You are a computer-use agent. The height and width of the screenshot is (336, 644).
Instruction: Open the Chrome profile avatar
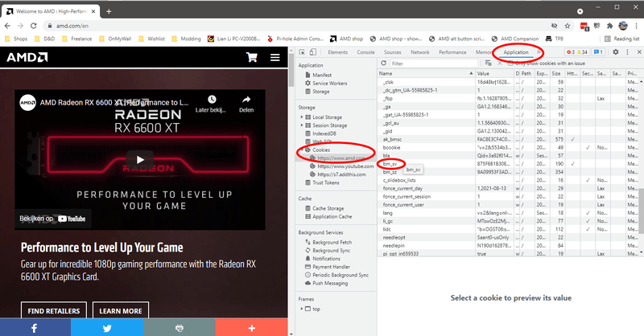coord(623,26)
